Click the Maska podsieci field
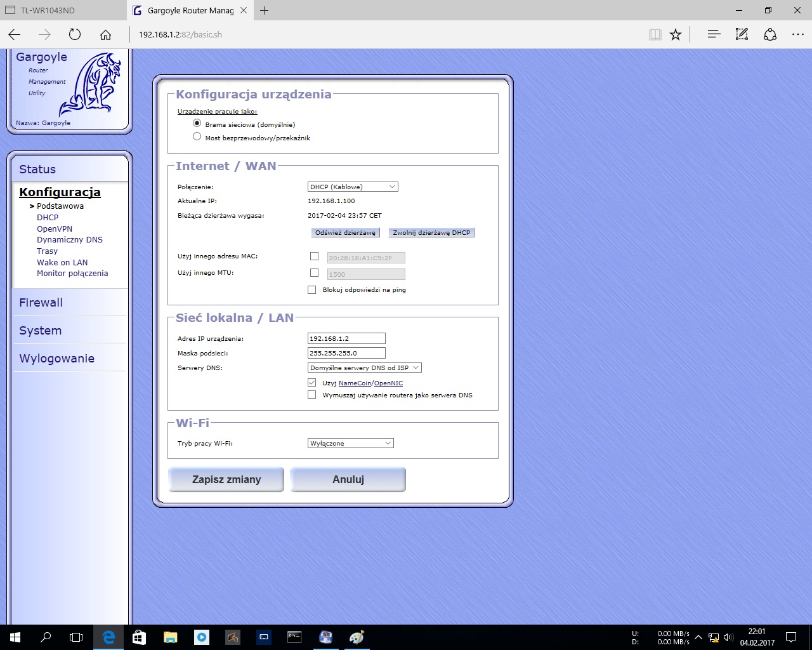The image size is (812, 650). [346, 353]
